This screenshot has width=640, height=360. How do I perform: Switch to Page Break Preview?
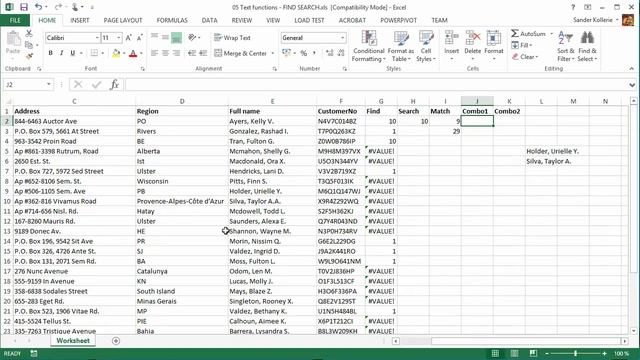click(533, 353)
